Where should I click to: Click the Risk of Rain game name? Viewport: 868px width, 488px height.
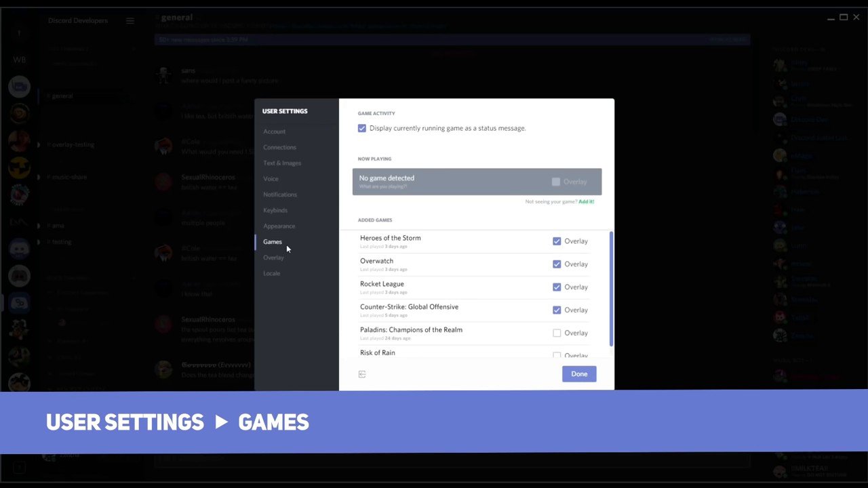click(377, 353)
